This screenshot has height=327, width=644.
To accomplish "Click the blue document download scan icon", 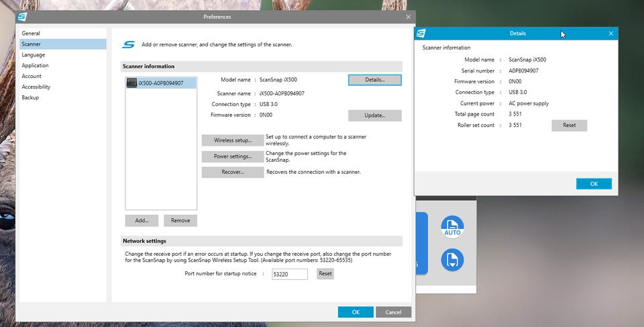I will (x=452, y=260).
